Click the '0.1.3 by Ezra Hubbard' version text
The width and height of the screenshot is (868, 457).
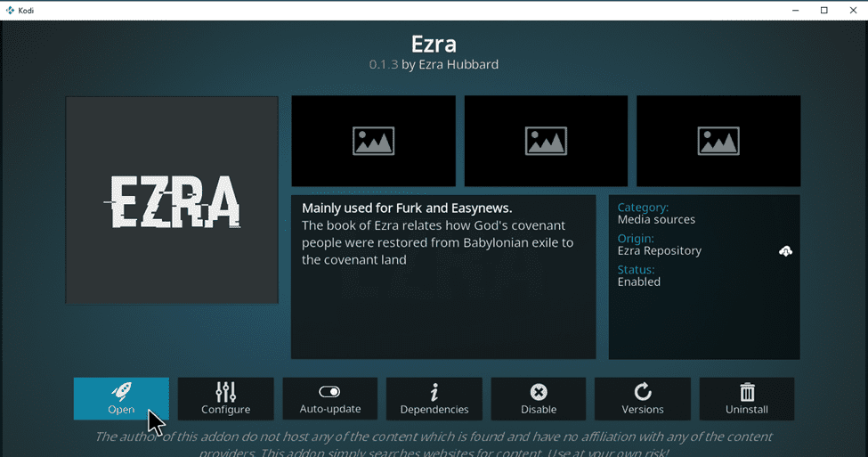coord(434,64)
